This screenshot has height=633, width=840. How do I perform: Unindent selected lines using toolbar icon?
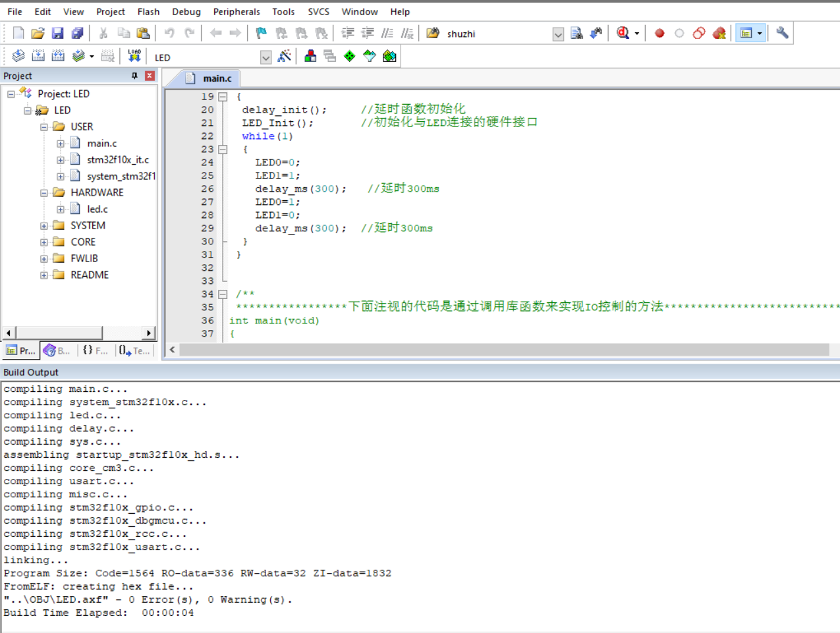(x=368, y=33)
